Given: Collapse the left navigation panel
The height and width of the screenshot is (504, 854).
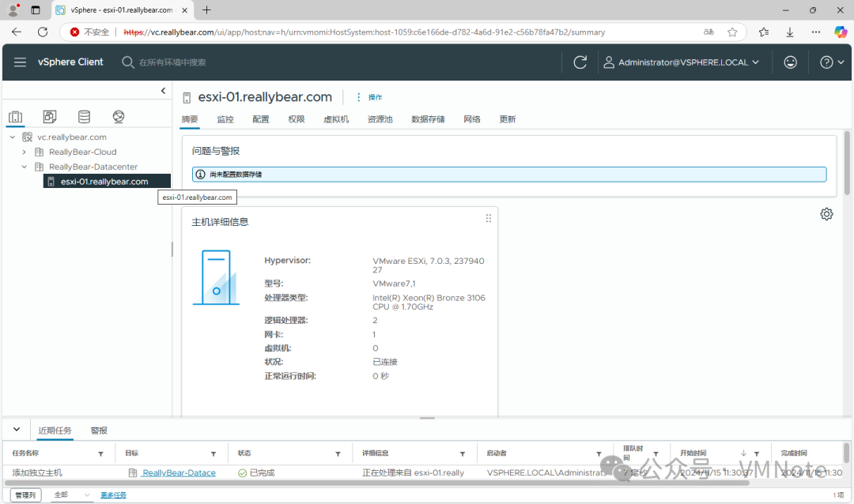Looking at the screenshot, I should [163, 91].
